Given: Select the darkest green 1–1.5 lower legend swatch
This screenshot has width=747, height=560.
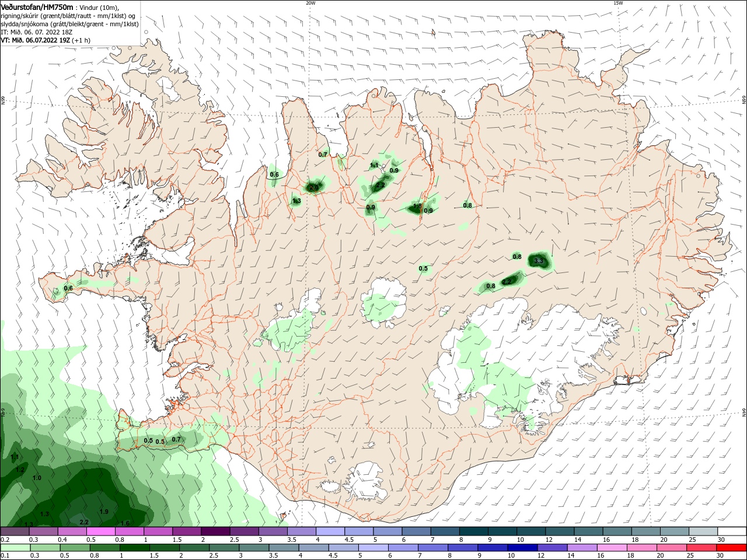Looking at the screenshot, I should pos(135,547).
